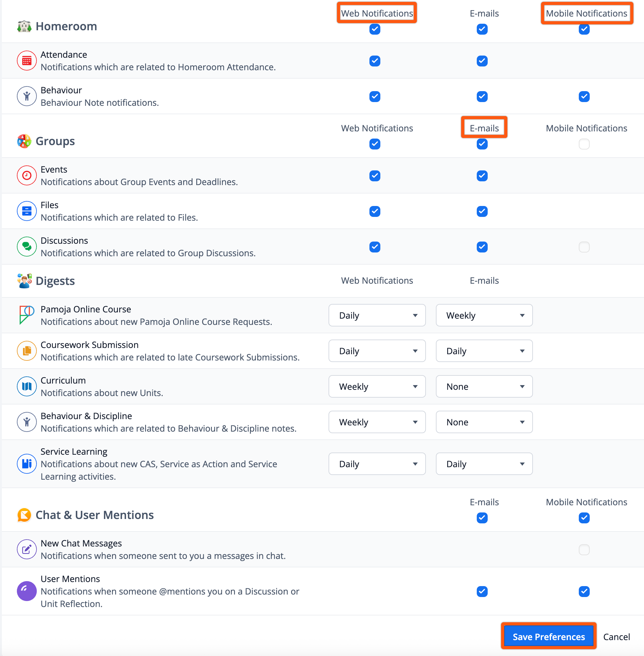The height and width of the screenshot is (656, 644).
Task: Open Pamoja Online Course E-mails Weekly dropdown
Action: [x=484, y=315]
